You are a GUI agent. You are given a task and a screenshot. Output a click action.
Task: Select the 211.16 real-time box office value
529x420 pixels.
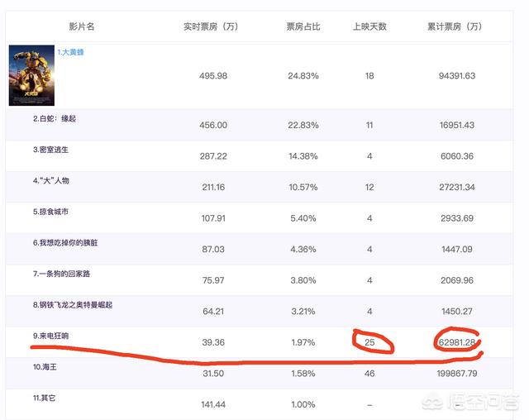click(213, 187)
